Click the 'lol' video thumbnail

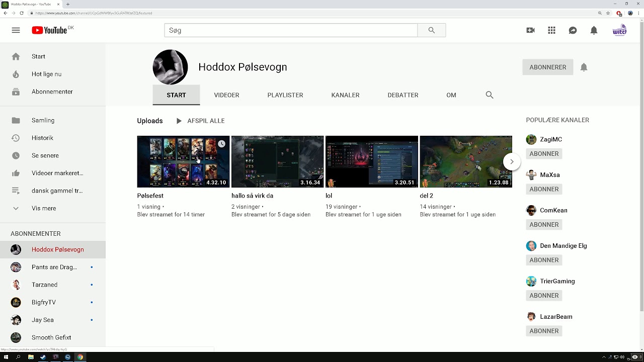[372, 161]
